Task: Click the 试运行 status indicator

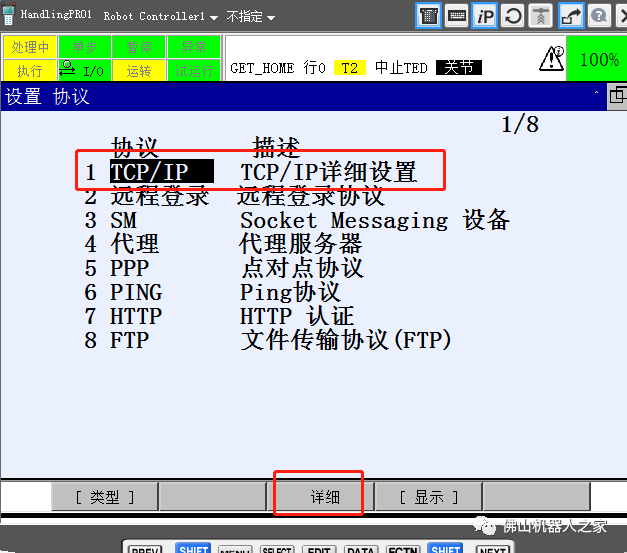Action: [x=194, y=70]
